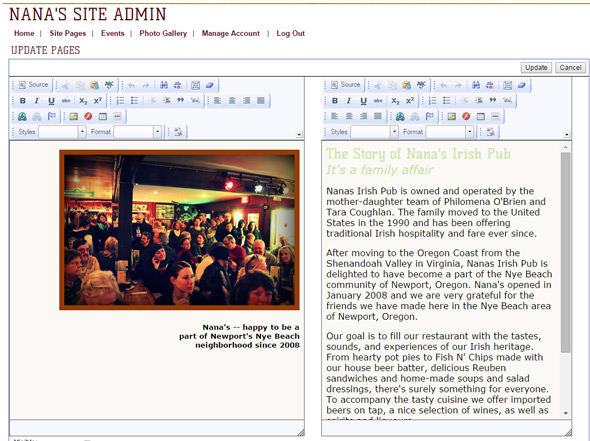Viewport: 590px width, 441px height.
Task: Go to Photo Gallery in navigation
Action: click(x=163, y=33)
